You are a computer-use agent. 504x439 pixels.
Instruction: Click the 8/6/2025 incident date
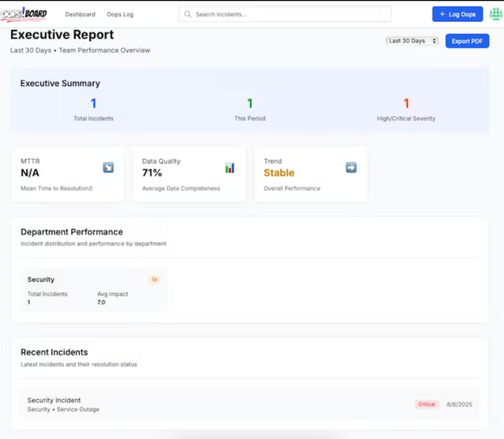tap(459, 404)
